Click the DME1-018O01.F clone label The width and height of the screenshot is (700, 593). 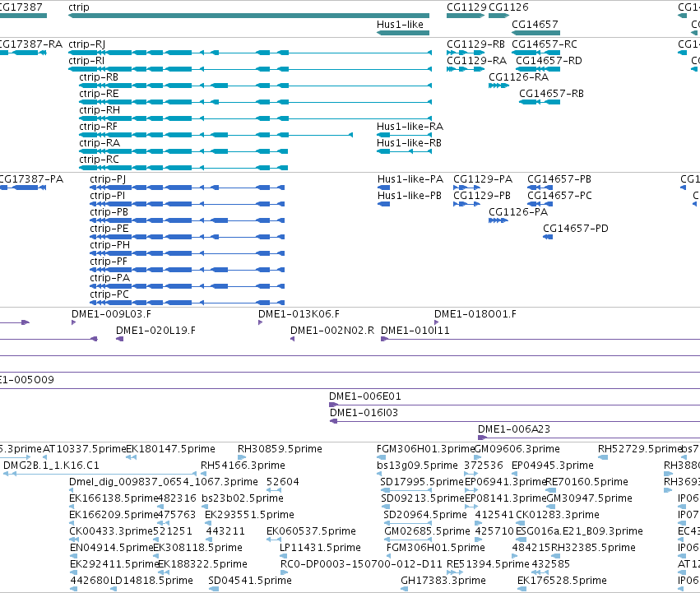point(475,314)
